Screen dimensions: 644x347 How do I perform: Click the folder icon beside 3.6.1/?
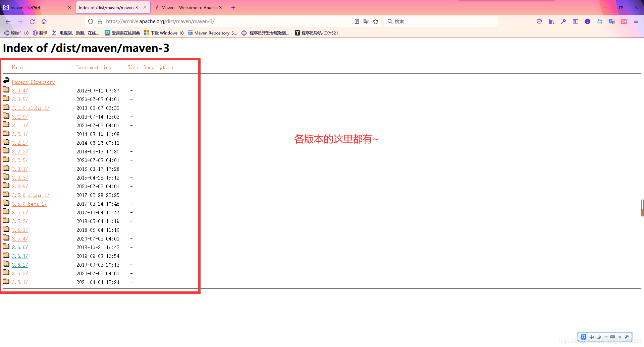point(6,255)
